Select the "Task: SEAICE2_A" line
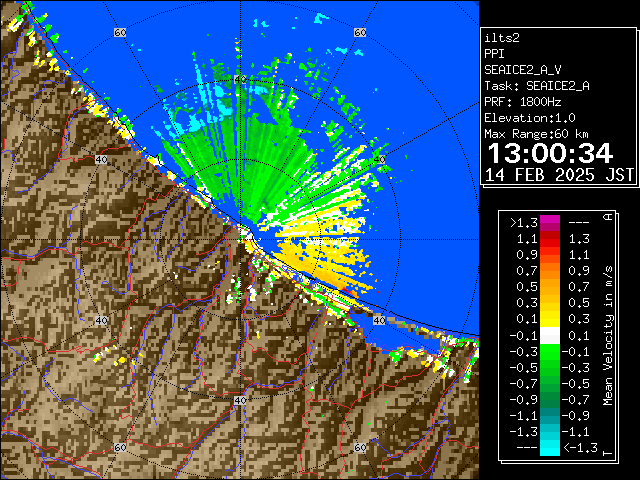The image size is (640, 480). tap(537, 86)
